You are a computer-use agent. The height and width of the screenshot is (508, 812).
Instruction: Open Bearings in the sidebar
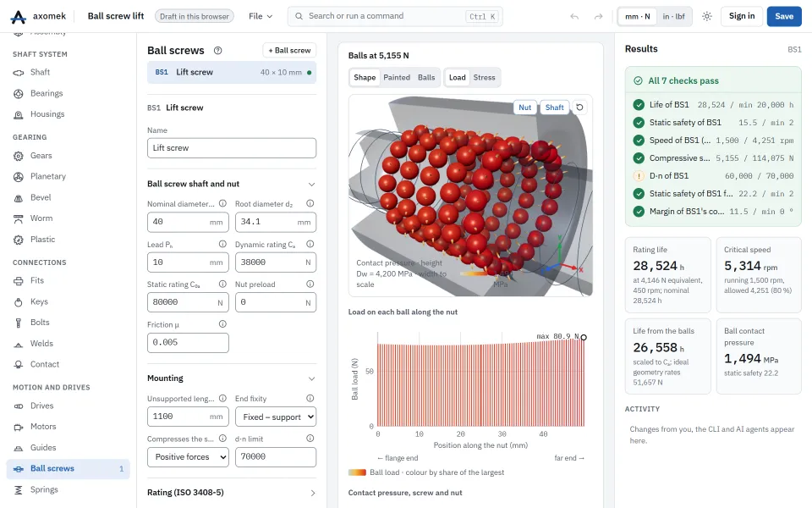click(68, 93)
